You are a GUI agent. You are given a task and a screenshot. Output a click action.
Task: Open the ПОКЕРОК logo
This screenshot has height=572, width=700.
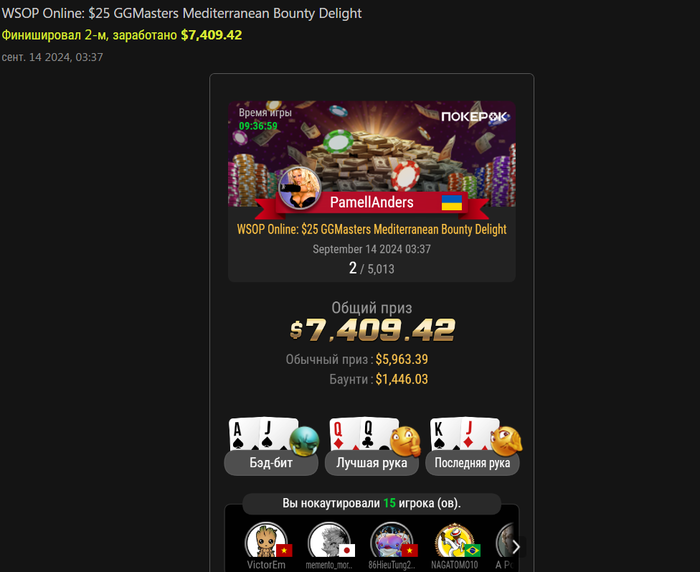coord(474,117)
